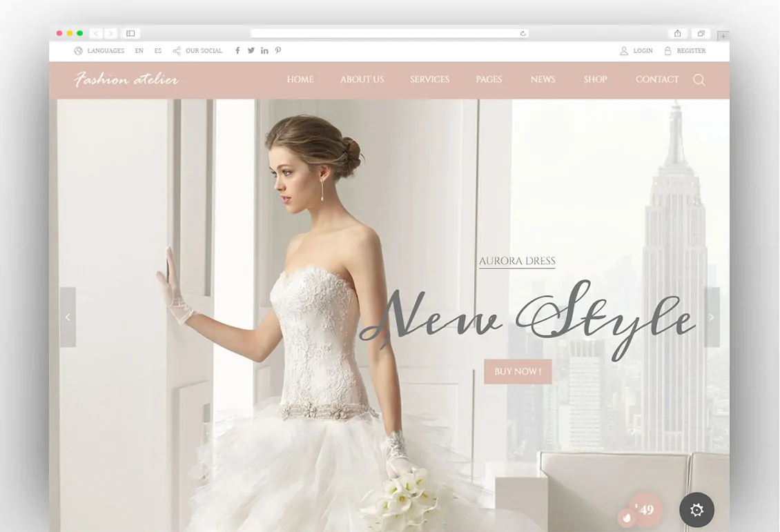The width and height of the screenshot is (780, 532).
Task: Open the Services menu item
Action: [430, 79]
